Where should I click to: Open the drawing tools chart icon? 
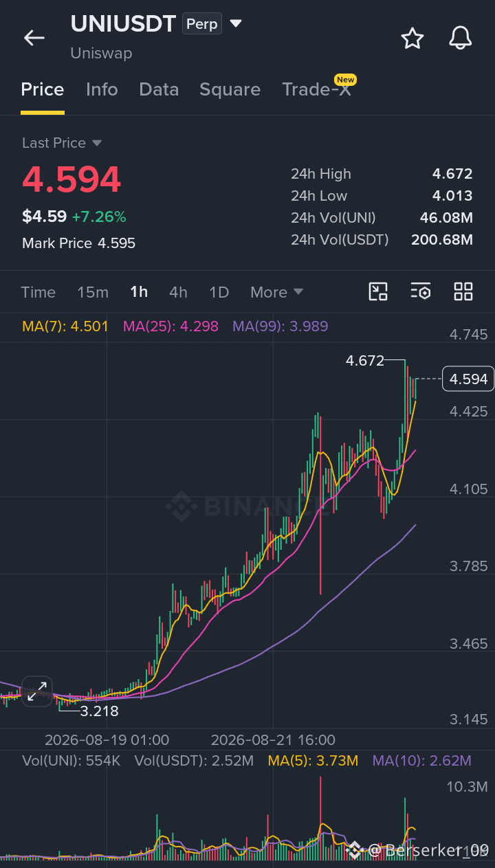coord(378,291)
